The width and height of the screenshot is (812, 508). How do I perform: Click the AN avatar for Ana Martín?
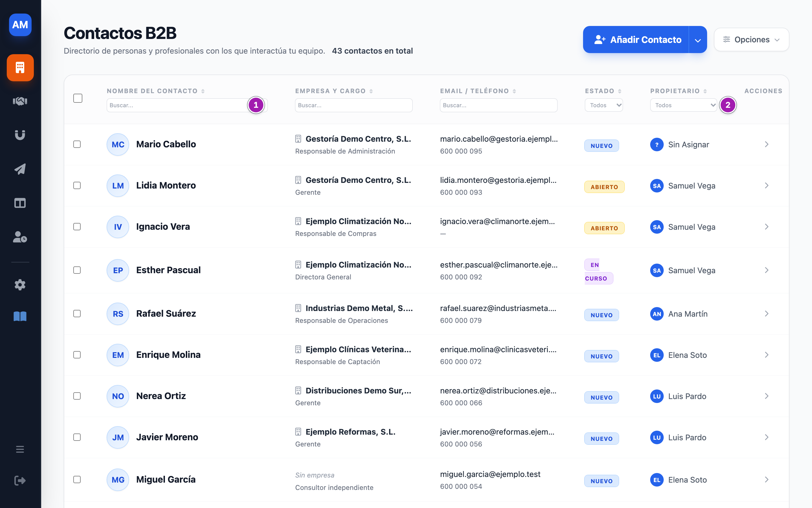pos(657,314)
